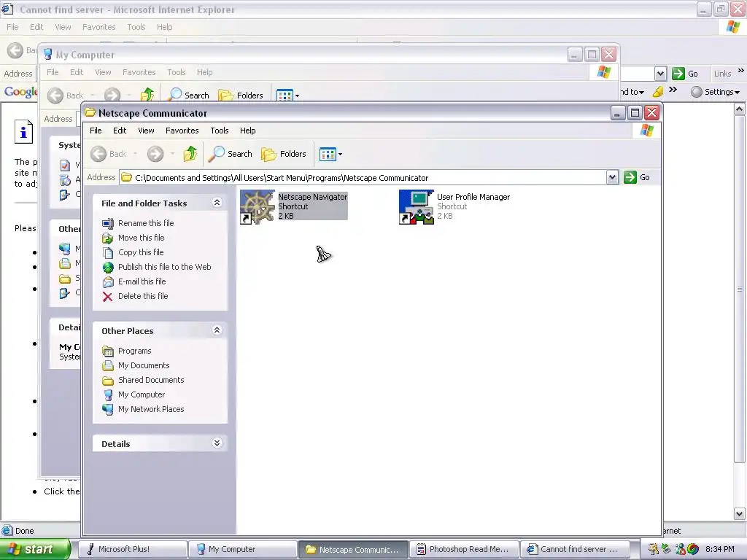This screenshot has width=747, height=560.
Task: Click Delete this file
Action: [143, 296]
